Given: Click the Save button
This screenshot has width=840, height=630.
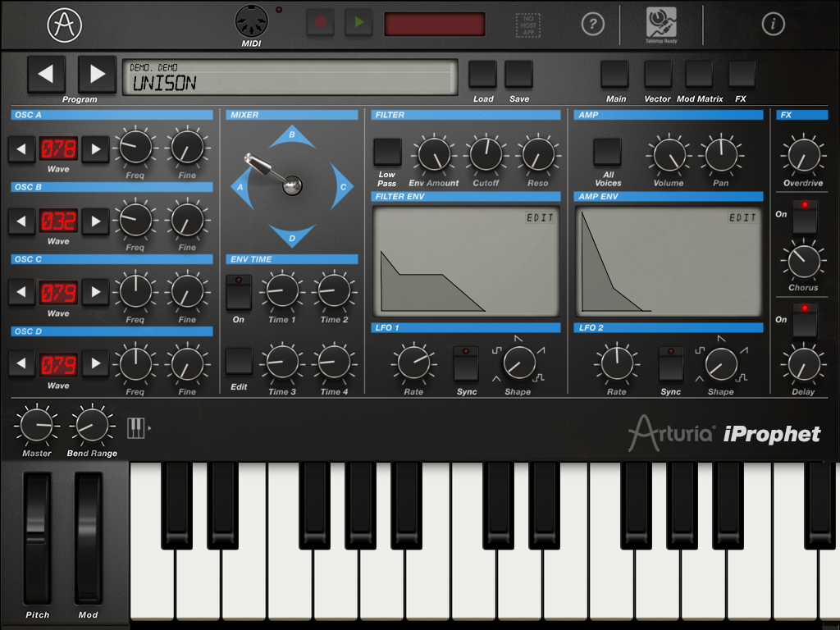Looking at the screenshot, I should [518, 74].
